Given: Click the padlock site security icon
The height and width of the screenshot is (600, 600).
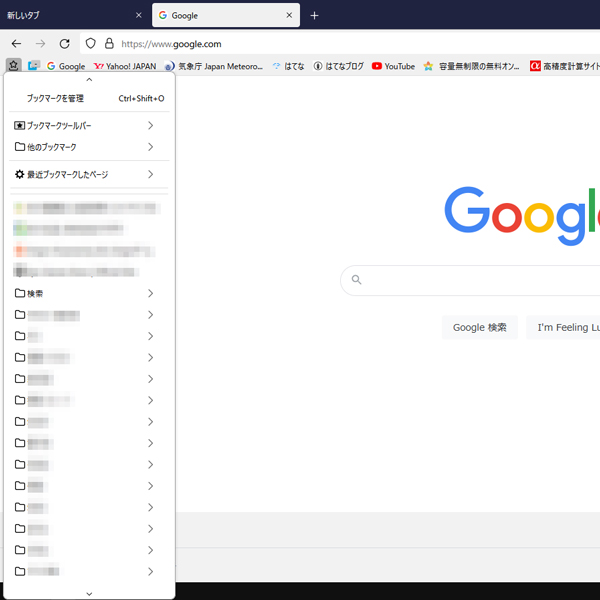Looking at the screenshot, I should [109, 44].
